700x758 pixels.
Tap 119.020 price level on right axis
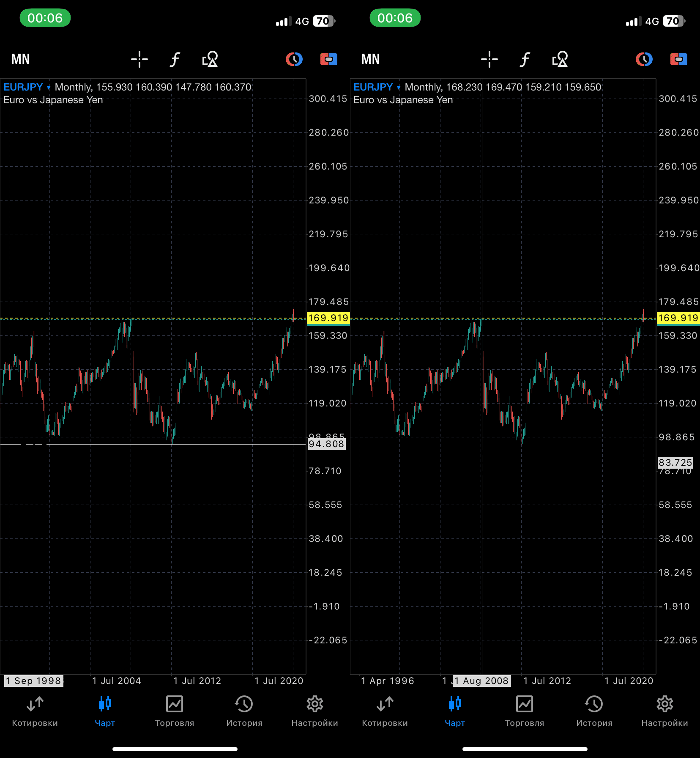click(x=678, y=404)
